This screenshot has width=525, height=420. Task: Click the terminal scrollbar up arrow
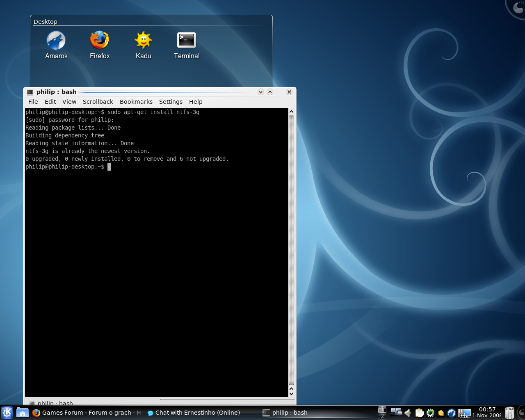pyautogui.click(x=291, y=112)
